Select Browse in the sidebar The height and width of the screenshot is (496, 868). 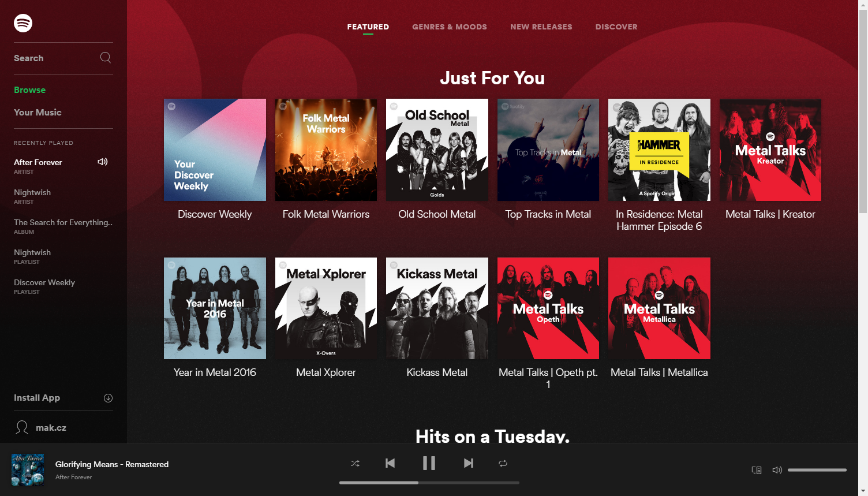tap(29, 90)
